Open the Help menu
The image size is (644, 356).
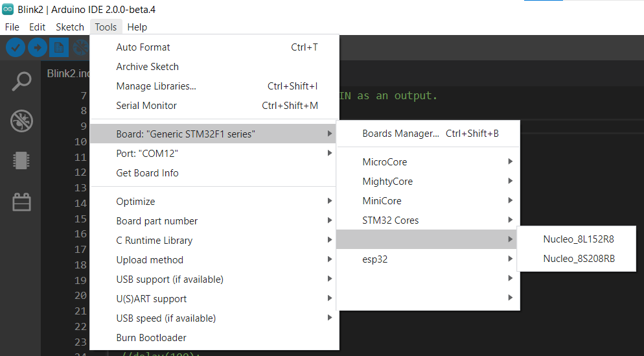[x=137, y=27]
